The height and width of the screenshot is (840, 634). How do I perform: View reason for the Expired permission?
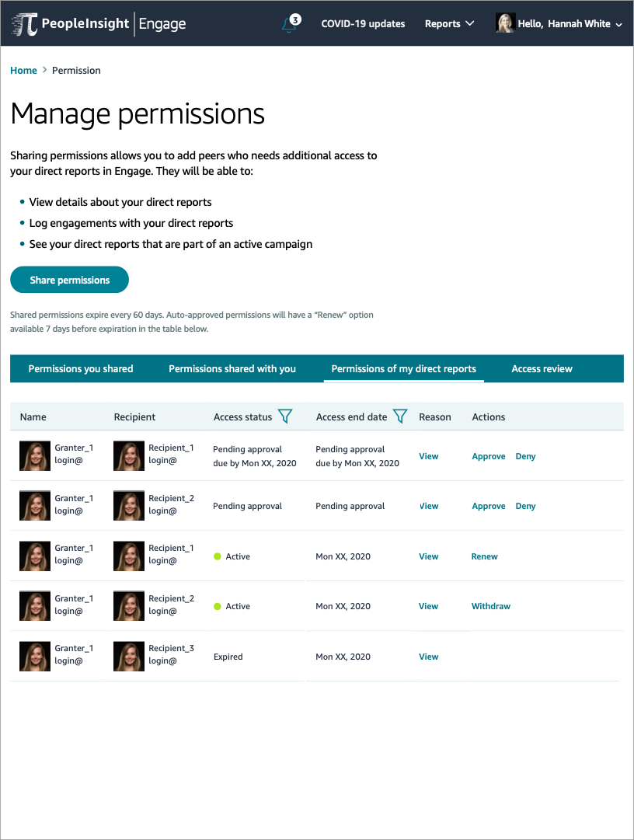click(x=428, y=657)
